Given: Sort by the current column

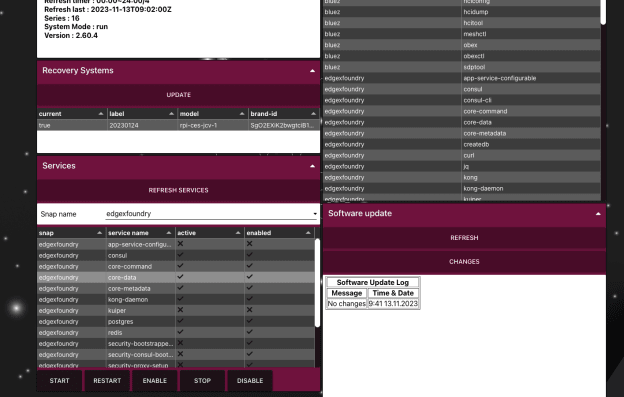Looking at the screenshot, I should pyautogui.click(x=72, y=114).
